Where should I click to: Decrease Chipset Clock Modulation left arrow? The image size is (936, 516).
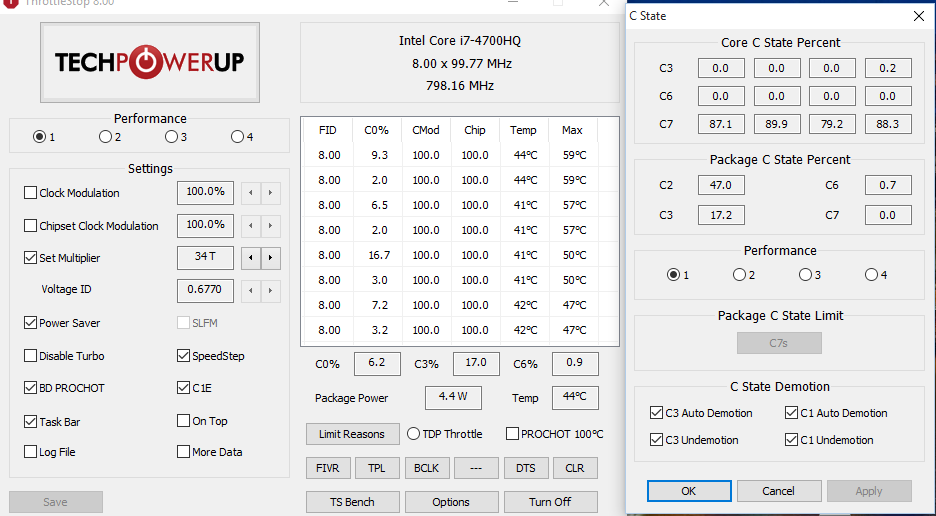coord(251,226)
